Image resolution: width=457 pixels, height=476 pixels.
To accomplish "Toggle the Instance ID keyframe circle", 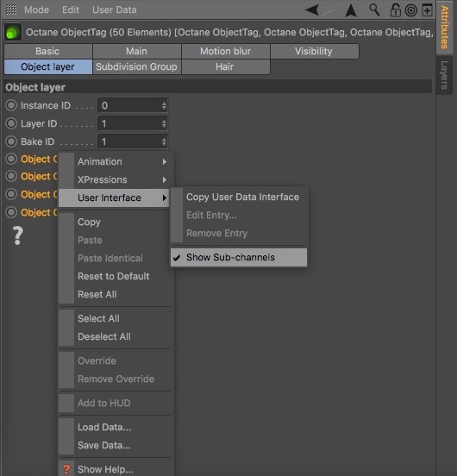I will coord(11,105).
